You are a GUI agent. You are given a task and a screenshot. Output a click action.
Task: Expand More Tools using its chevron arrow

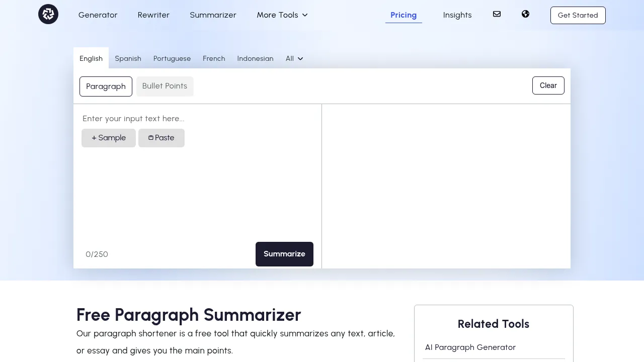(x=305, y=15)
